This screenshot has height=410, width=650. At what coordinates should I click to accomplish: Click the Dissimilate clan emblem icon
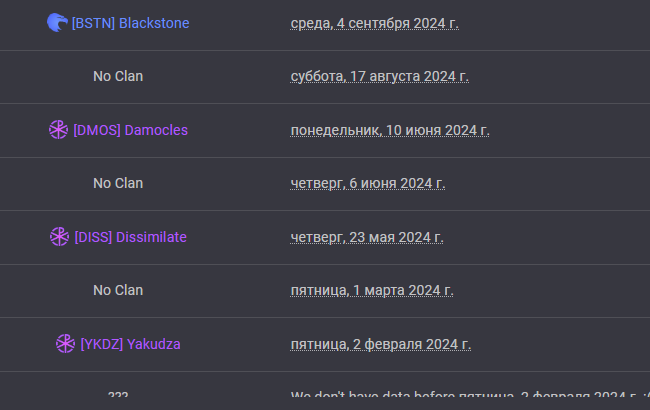tap(59, 237)
